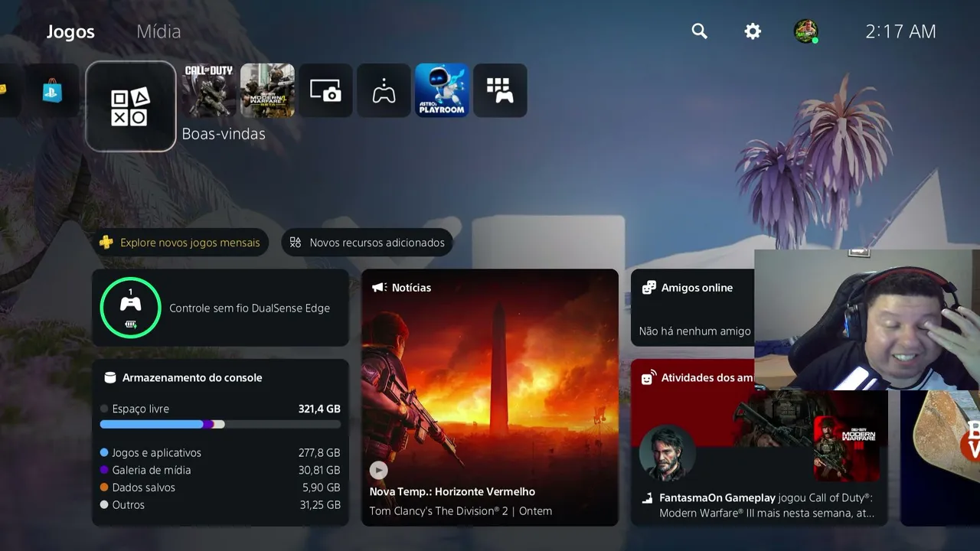Open the Remote Play controller icon
980x551 pixels.
(x=384, y=90)
